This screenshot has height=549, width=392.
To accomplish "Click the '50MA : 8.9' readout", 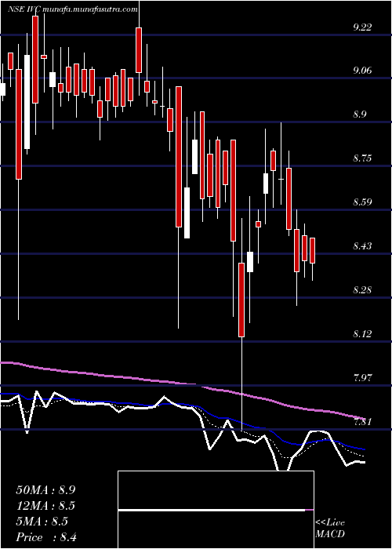I will pyautogui.click(x=45, y=490).
